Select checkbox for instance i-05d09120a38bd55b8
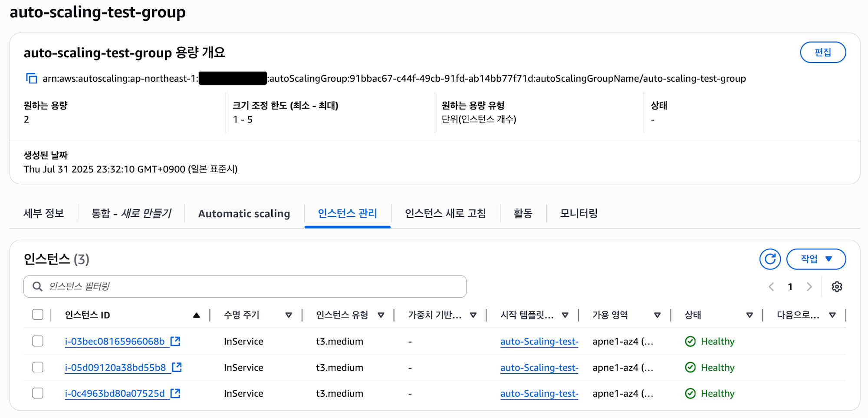 (x=38, y=367)
